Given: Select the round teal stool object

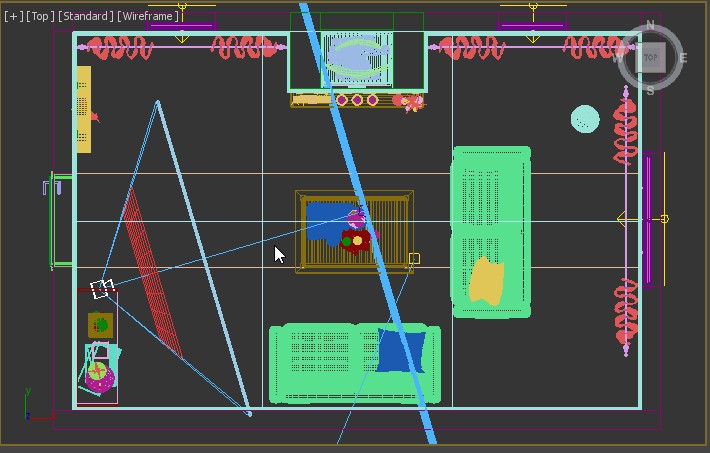Looking at the screenshot, I should [585, 119].
